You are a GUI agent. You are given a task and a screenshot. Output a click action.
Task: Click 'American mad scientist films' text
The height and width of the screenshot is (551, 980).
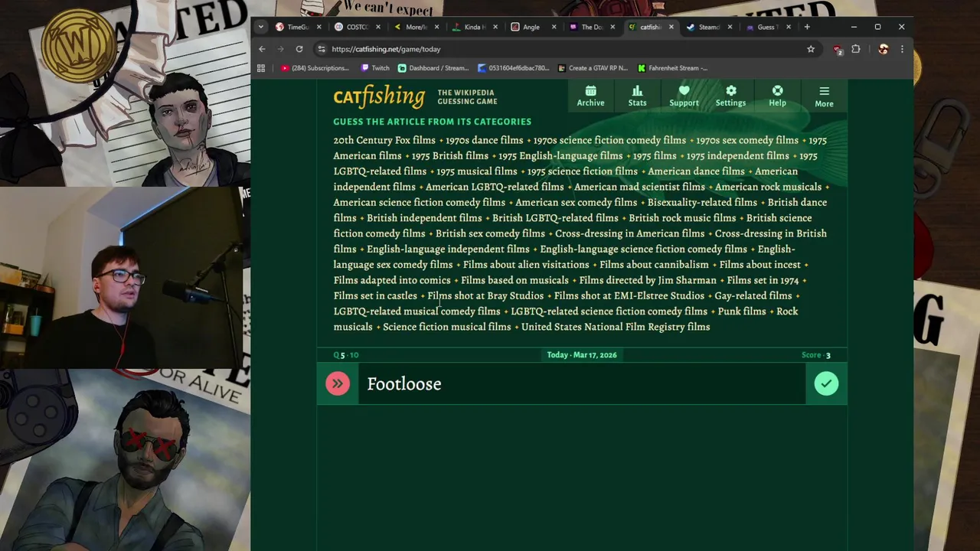click(639, 187)
